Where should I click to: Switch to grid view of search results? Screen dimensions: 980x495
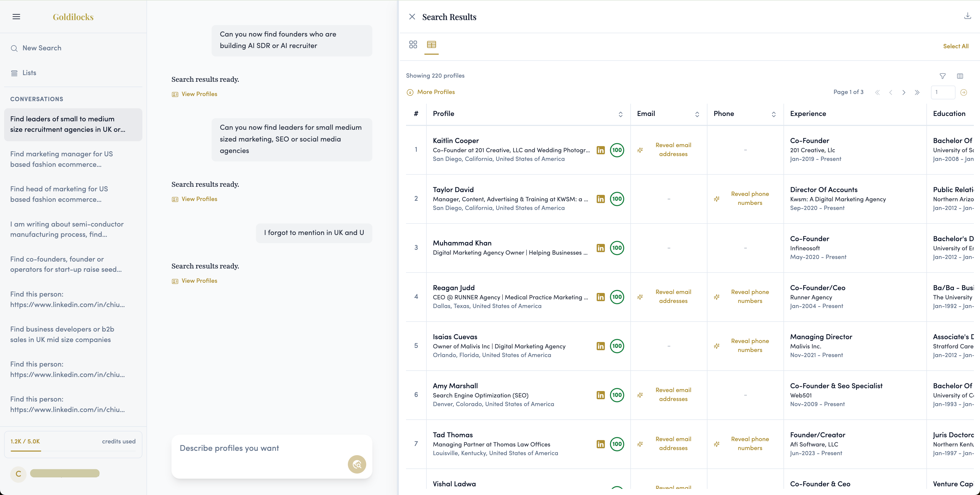pyautogui.click(x=413, y=44)
